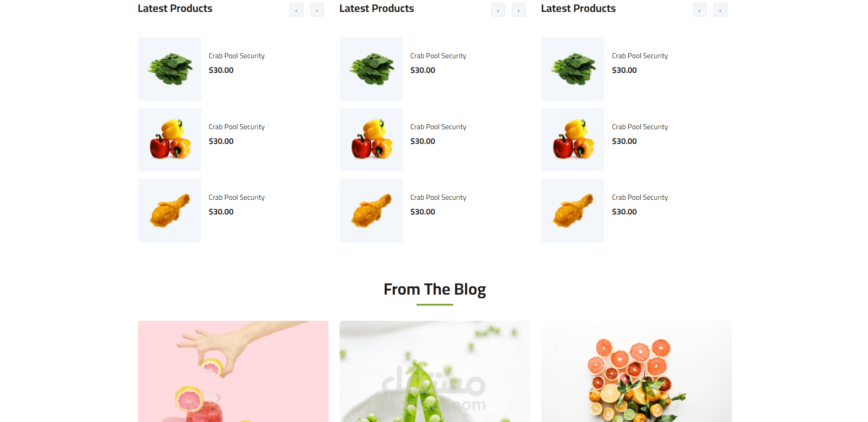Click Crab Pool Security link beside third-column chicken
This screenshot has width=868, height=422.
click(640, 197)
